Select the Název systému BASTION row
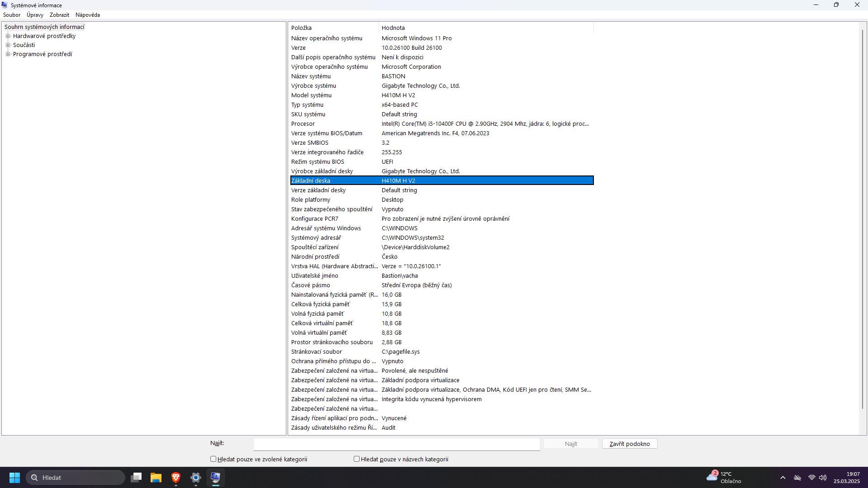 click(442, 76)
